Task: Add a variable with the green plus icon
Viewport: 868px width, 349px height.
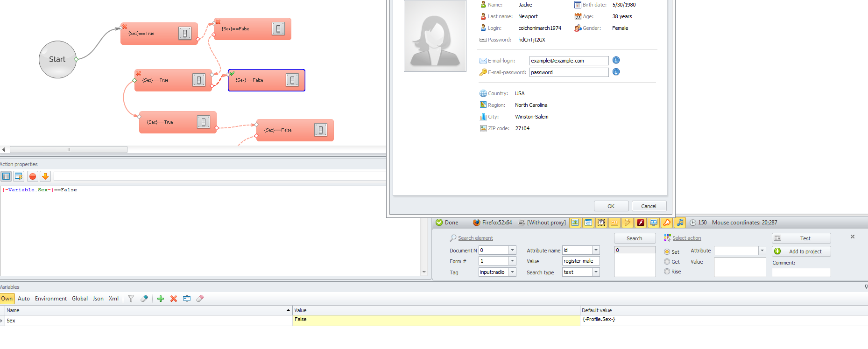Action: point(161,299)
